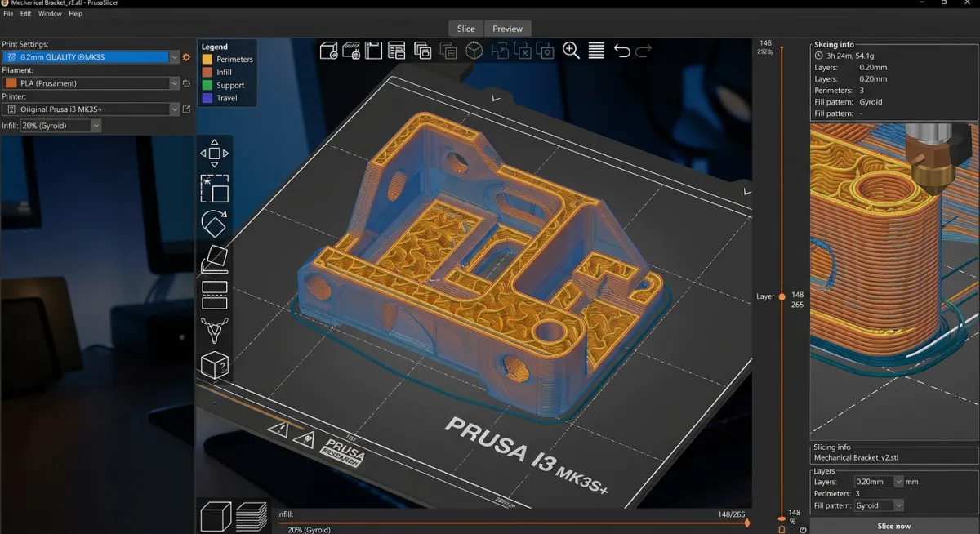This screenshot has height=534, width=980.
Task: Click the orange Filament color swatch
Action: click(11, 83)
